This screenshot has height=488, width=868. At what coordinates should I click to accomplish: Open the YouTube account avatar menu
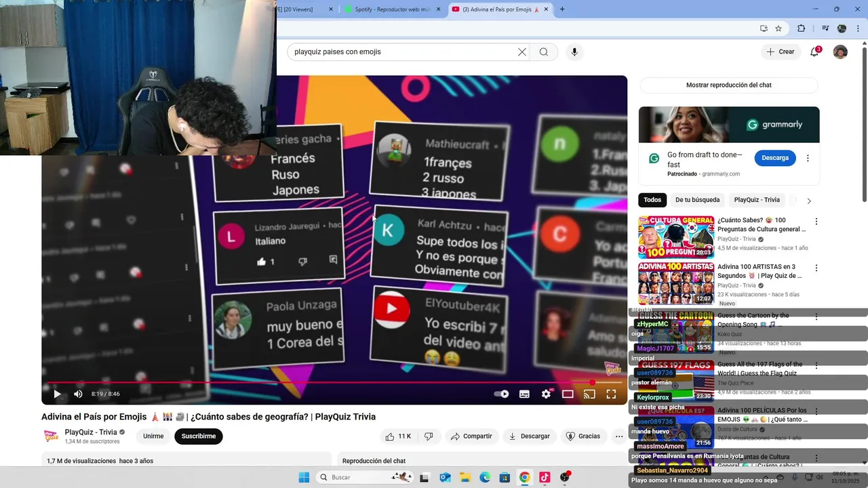(840, 52)
